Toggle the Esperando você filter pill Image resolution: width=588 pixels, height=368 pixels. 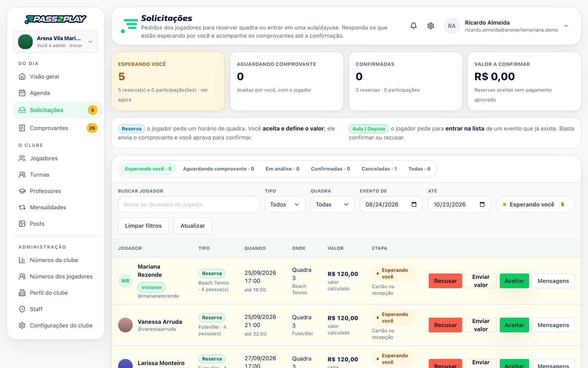tap(535, 204)
